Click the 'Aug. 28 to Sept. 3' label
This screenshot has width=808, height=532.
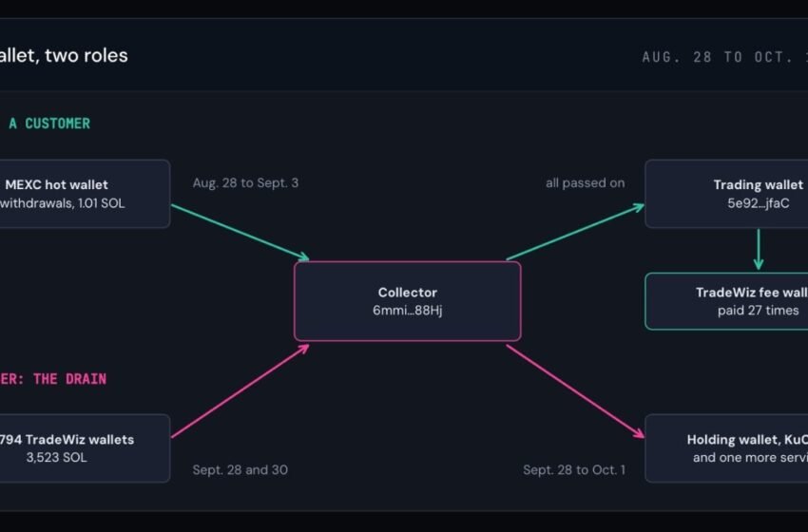[245, 182]
